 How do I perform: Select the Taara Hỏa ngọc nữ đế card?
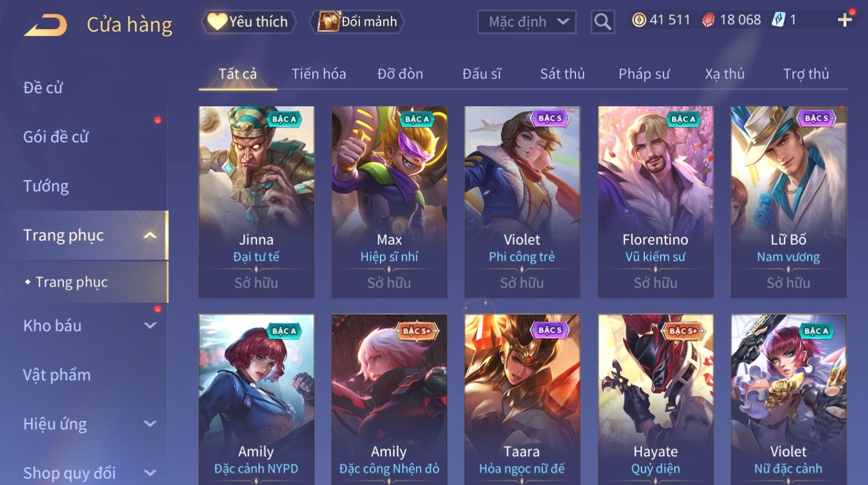(x=522, y=399)
